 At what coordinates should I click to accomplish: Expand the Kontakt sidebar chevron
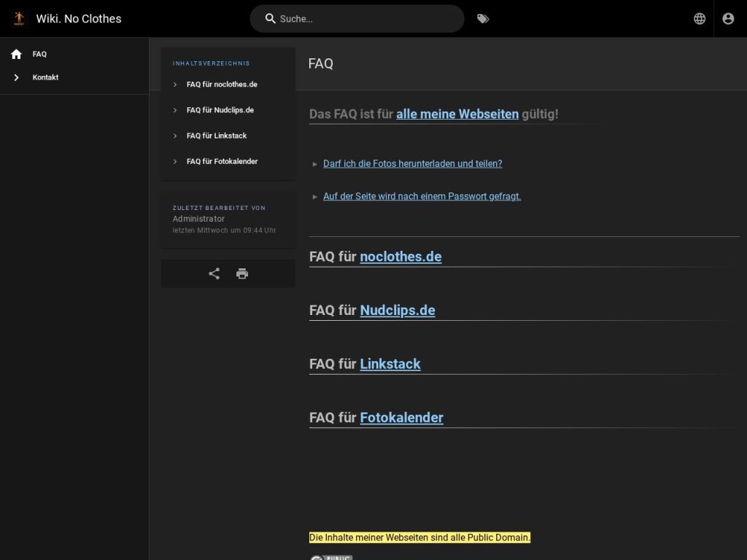pos(16,77)
